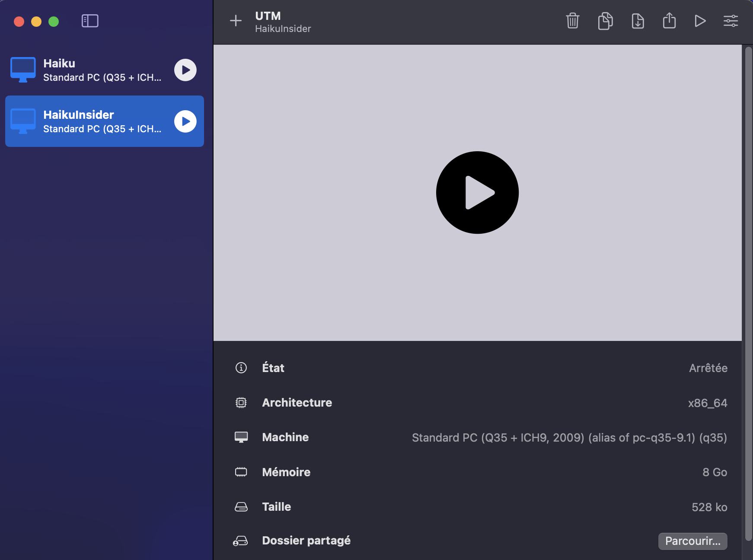Toggle the sidebar visibility icon

[x=90, y=21]
